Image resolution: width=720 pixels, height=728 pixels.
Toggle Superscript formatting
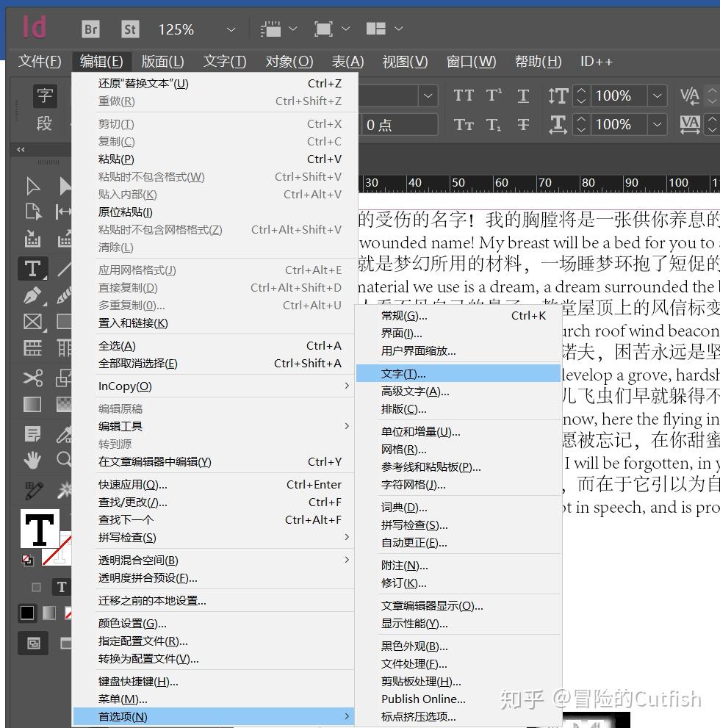click(x=493, y=94)
